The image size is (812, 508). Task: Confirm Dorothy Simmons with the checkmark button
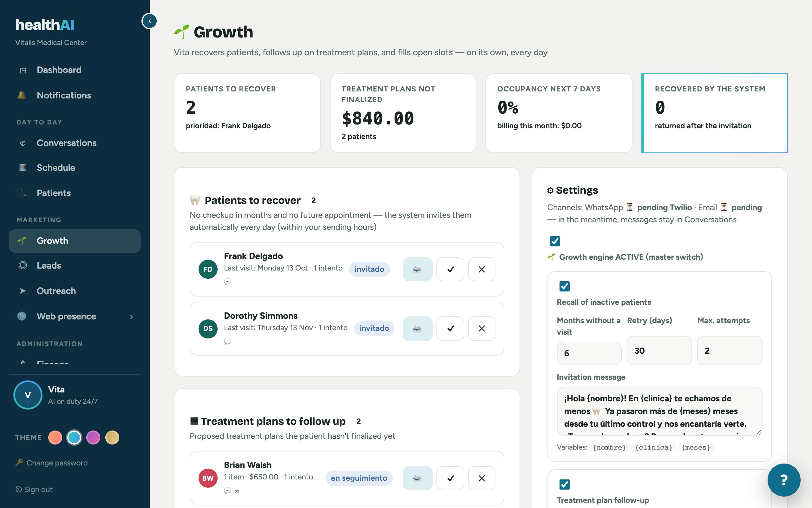tap(450, 328)
